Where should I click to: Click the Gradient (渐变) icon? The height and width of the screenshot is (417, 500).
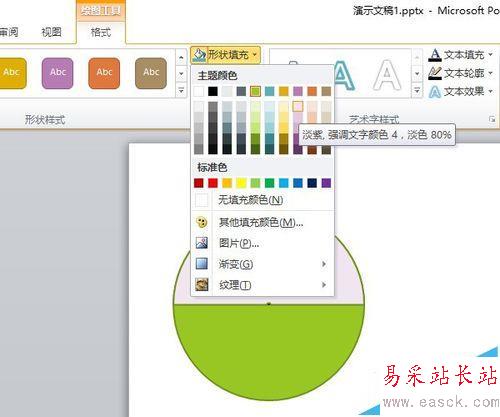pos(202,264)
